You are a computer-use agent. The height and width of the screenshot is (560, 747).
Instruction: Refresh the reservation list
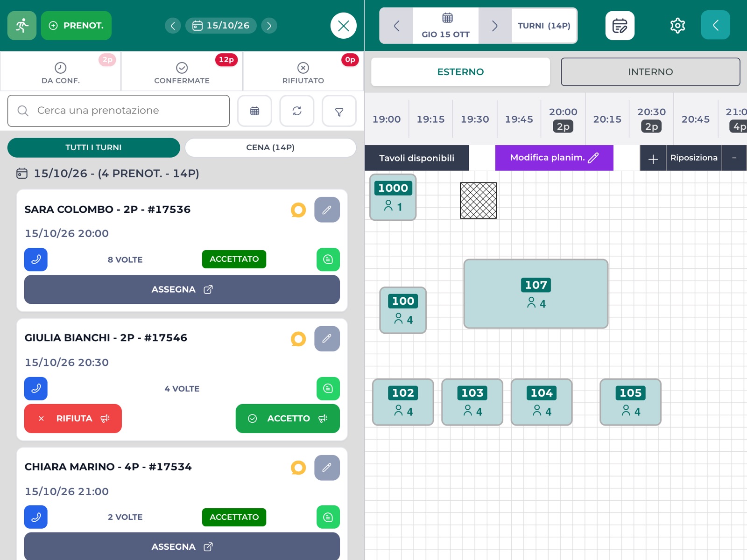(297, 111)
